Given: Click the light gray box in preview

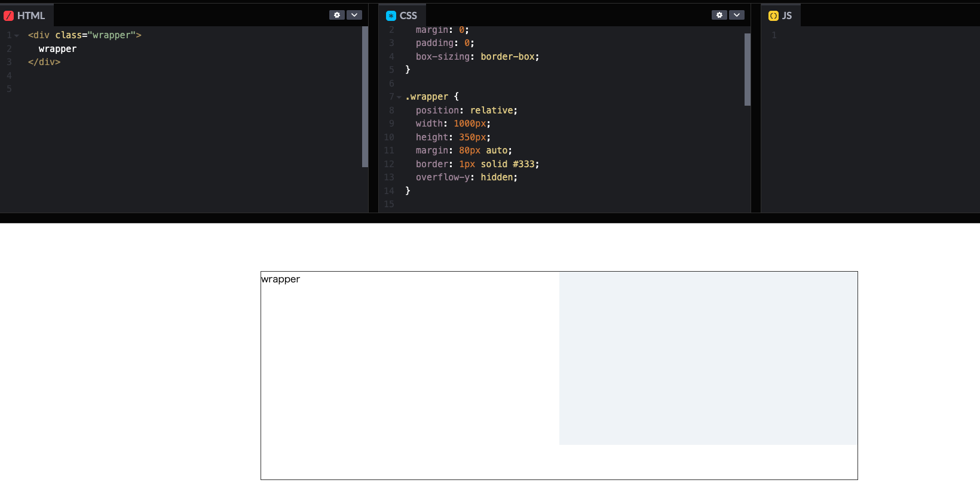Looking at the screenshot, I should [x=708, y=358].
